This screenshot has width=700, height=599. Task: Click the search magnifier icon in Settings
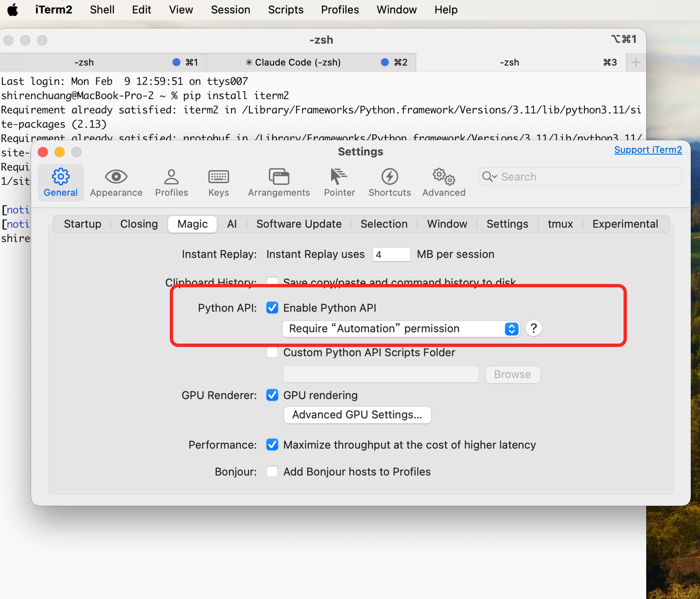(489, 177)
